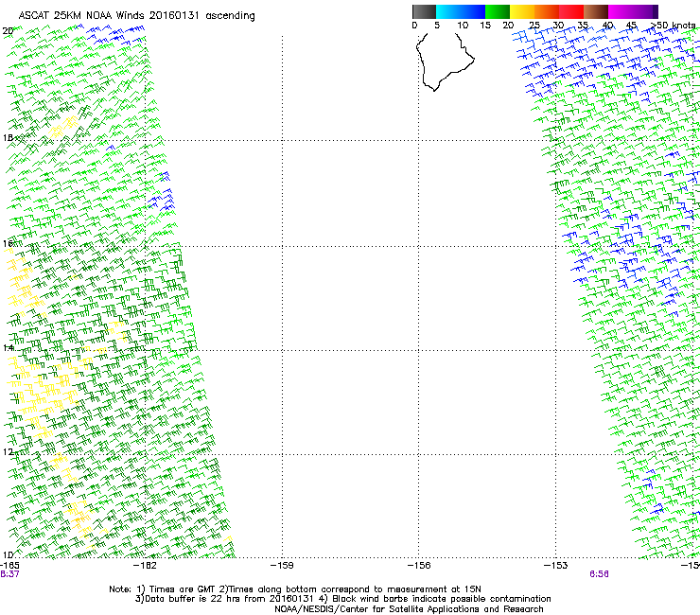Click the longitude label "-165"
This screenshot has width=700, height=615.
coord(9,566)
